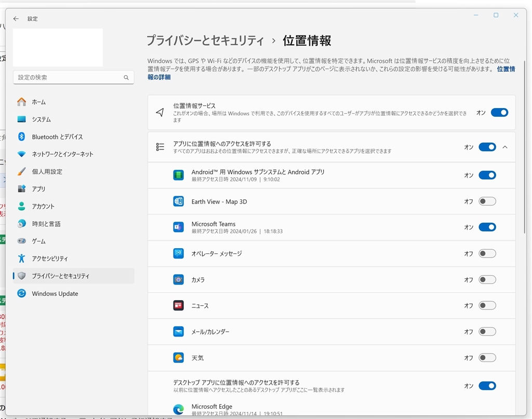Click the search magnifier icon in settings search
Viewport: 532px width, 419px height.
(126, 78)
